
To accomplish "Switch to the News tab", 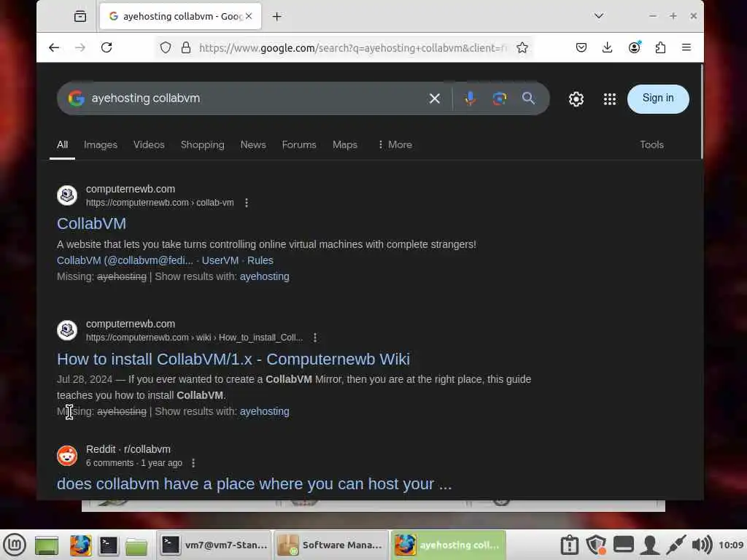I will (x=253, y=145).
